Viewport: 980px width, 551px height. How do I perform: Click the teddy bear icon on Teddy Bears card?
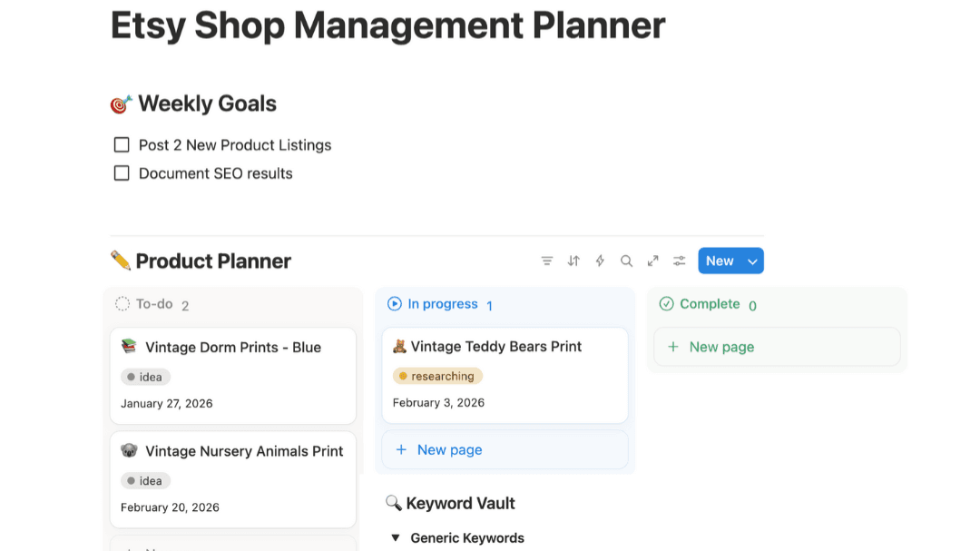pos(399,346)
